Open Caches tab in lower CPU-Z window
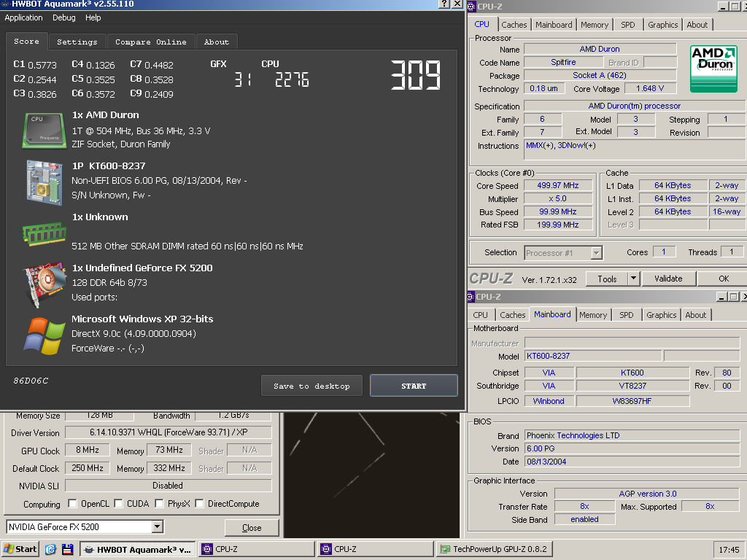This screenshot has width=747, height=560. pyautogui.click(x=513, y=315)
